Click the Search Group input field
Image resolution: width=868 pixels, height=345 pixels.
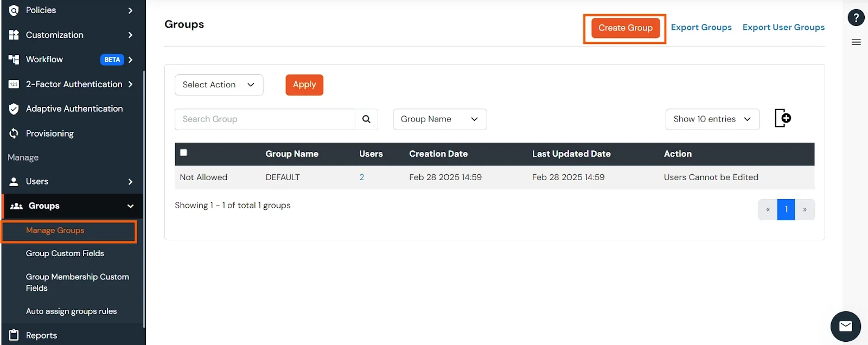click(265, 119)
